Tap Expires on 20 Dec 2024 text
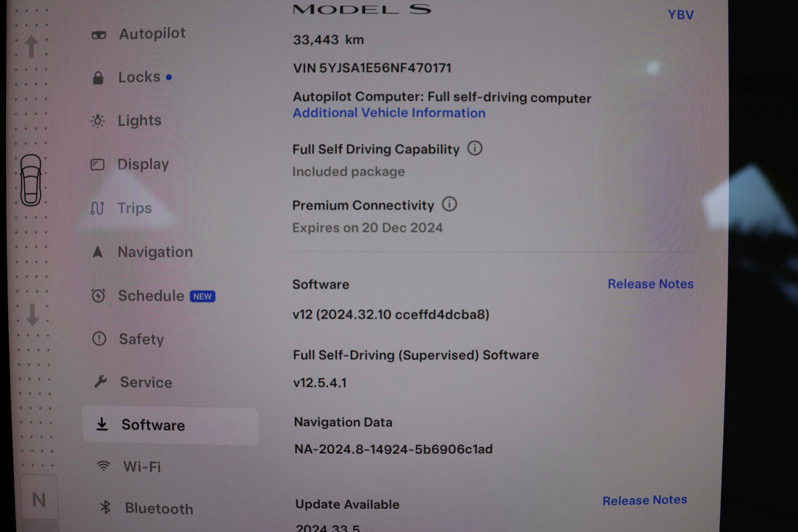 [x=367, y=228]
